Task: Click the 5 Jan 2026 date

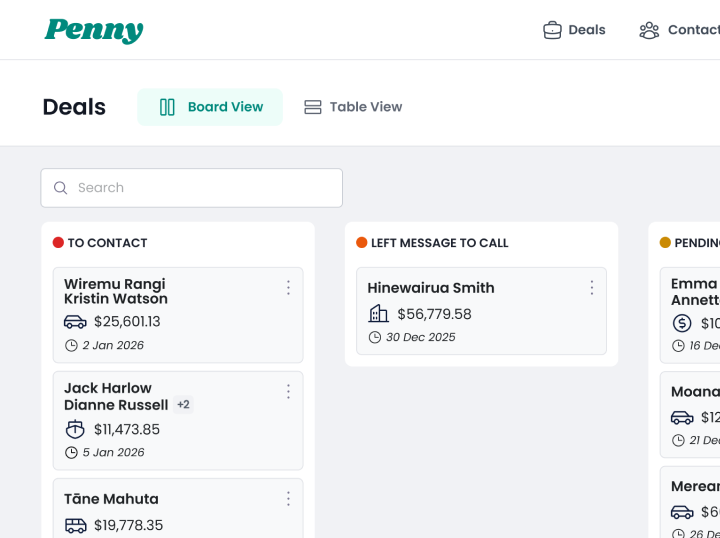Action: click(113, 453)
